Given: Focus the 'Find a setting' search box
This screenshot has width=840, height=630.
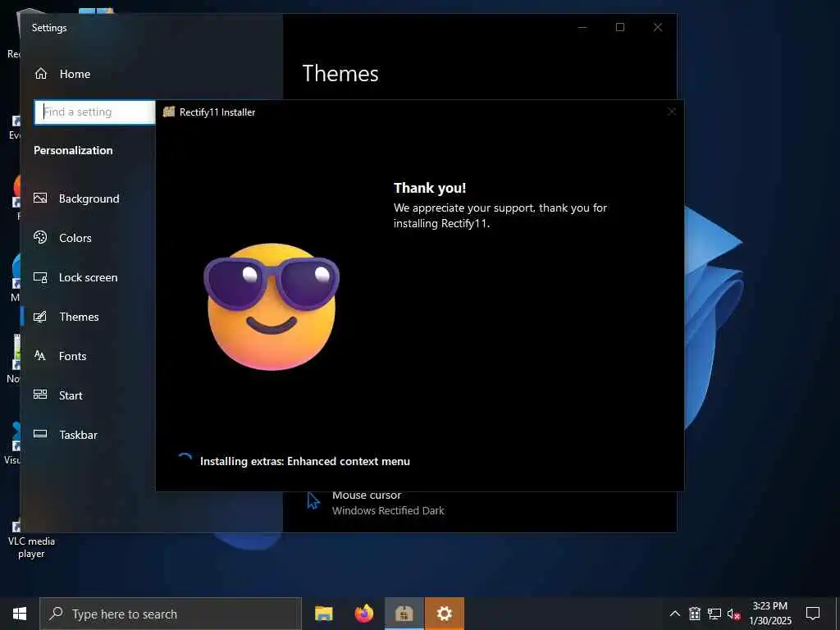Looking at the screenshot, I should (x=95, y=112).
